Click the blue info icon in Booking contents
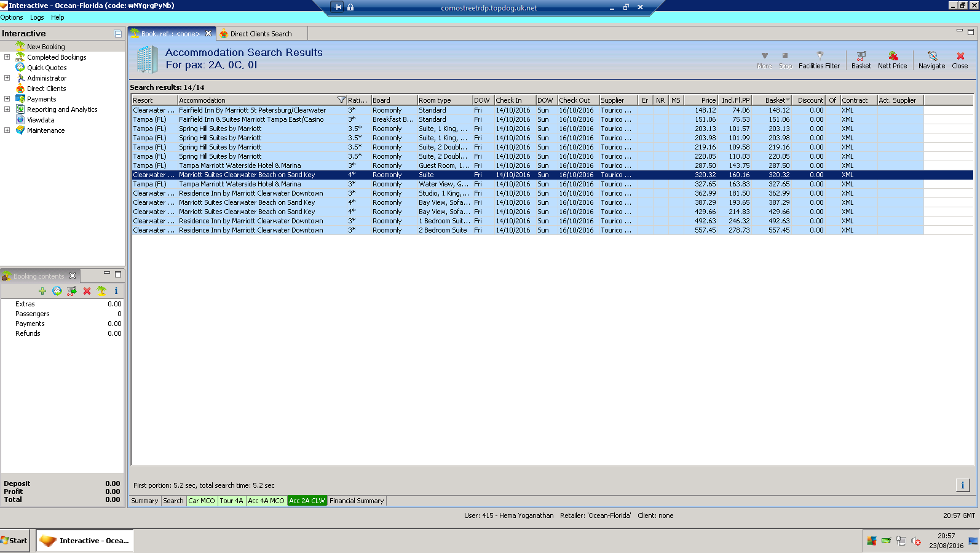Image resolution: width=980 pixels, height=553 pixels. pos(116,291)
